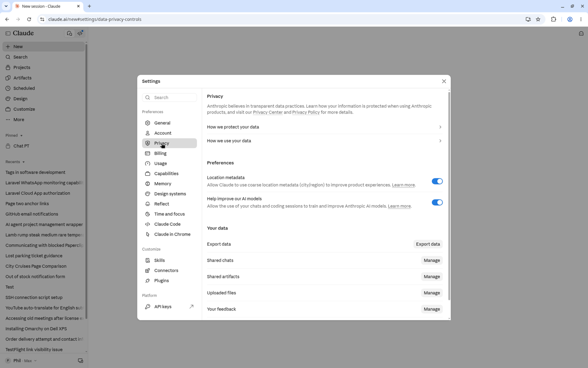Click the install app icon in address bar

pos(528,19)
